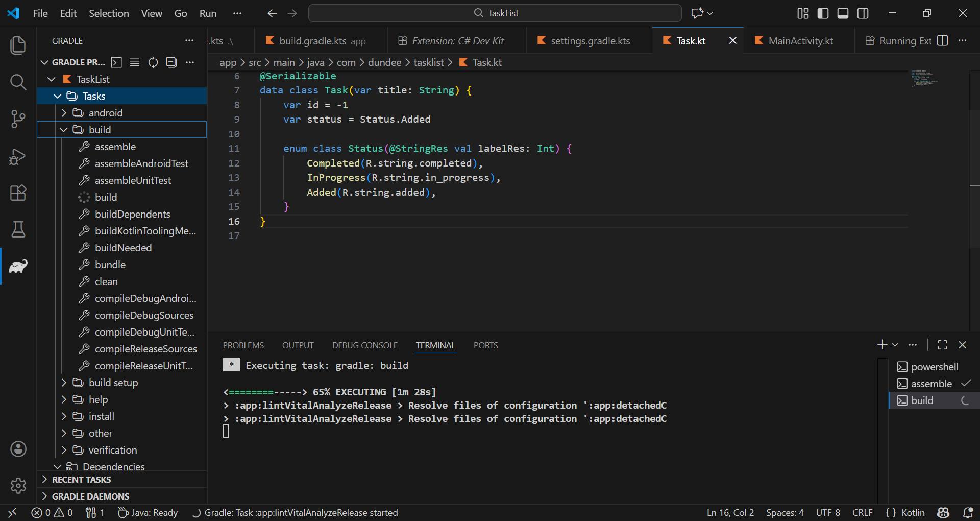The height and width of the screenshot is (521, 980).
Task: Switch to the MainActivity.kt tab
Action: coord(800,41)
